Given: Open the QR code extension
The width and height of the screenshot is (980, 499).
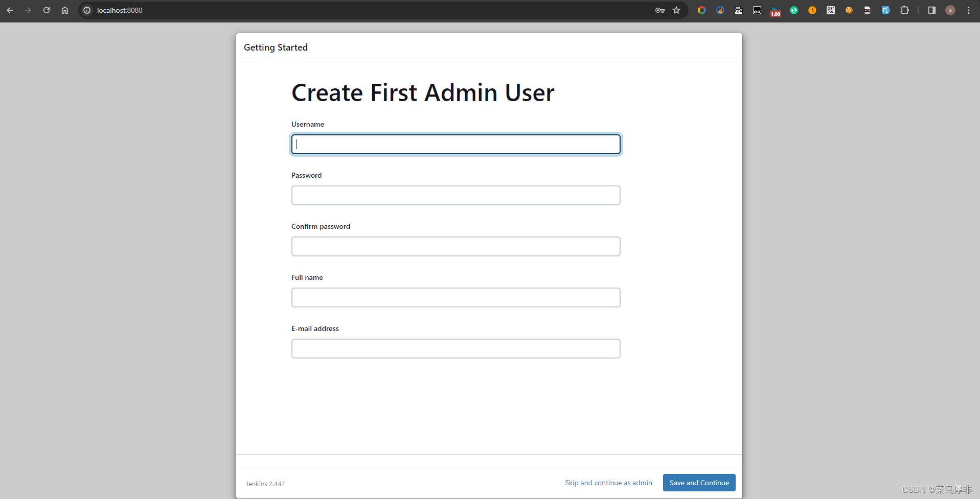Looking at the screenshot, I should click(x=831, y=10).
